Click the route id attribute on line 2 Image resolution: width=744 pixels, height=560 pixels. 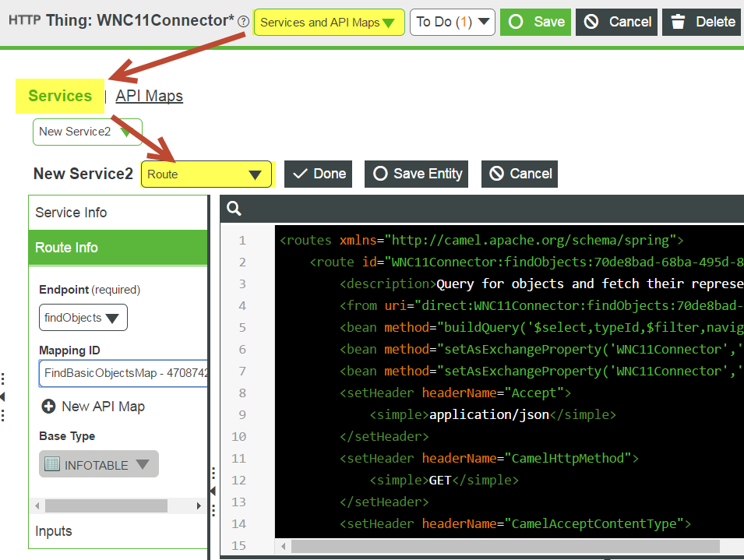[x=553, y=262]
